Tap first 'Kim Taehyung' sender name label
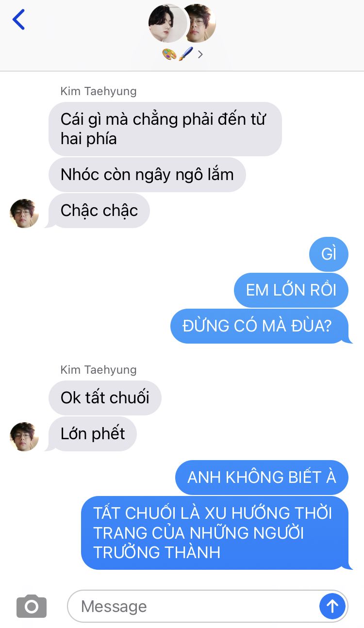364x628 pixels. pyautogui.click(x=99, y=91)
